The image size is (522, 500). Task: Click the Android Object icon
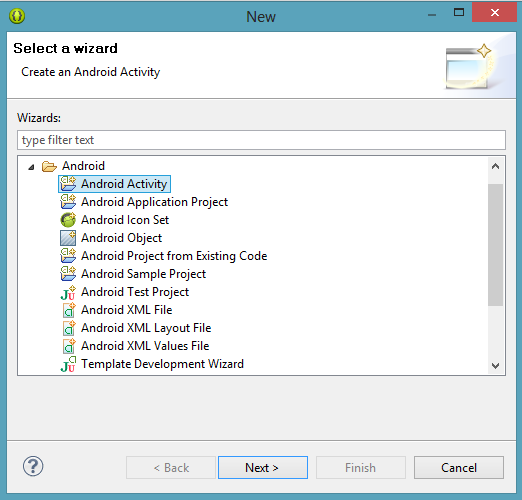(68, 238)
